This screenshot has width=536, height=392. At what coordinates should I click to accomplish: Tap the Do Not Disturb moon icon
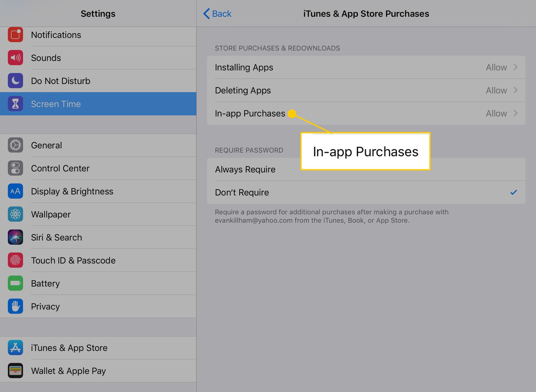(x=15, y=81)
